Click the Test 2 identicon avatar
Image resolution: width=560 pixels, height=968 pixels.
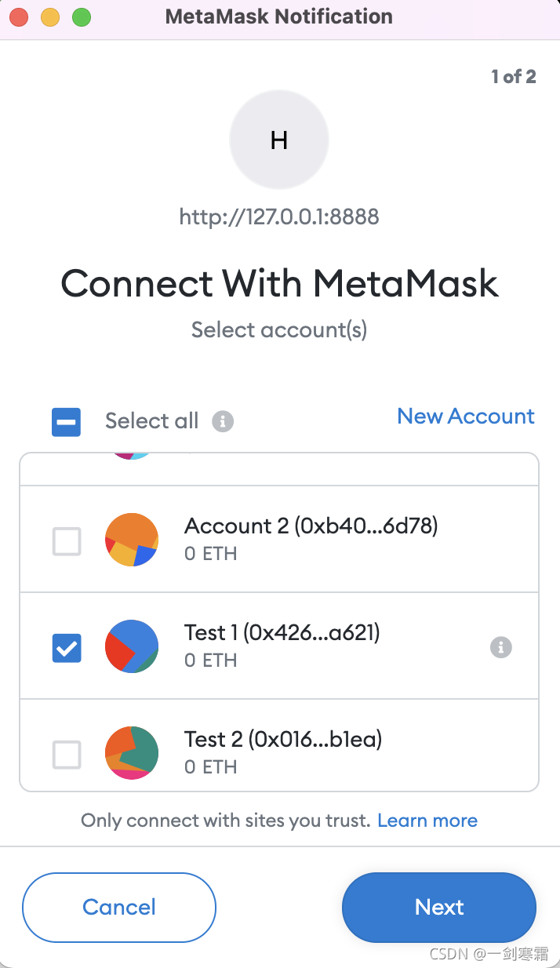point(132,753)
